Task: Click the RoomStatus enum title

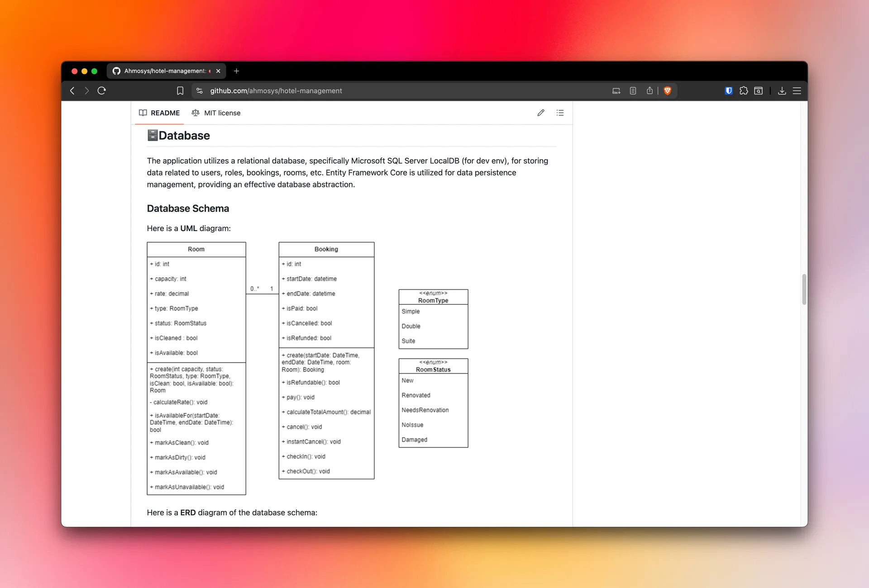Action: (433, 370)
